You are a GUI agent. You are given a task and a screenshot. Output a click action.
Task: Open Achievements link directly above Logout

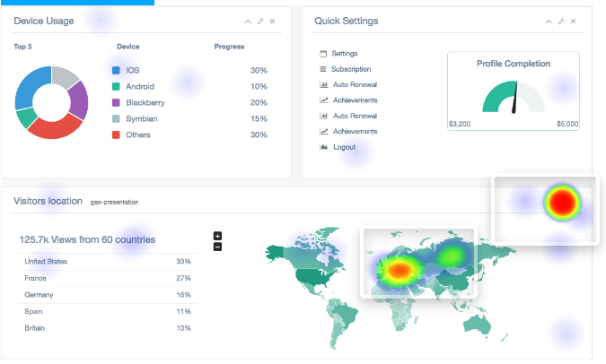pyautogui.click(x=356, y=131)
